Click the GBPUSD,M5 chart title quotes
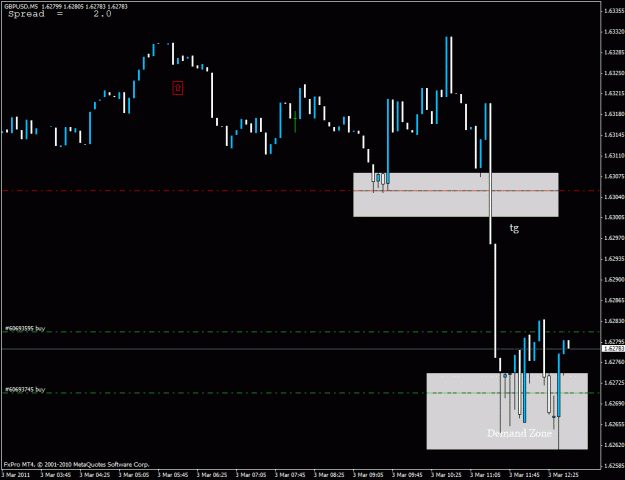The height and width of the screenshot is (480, 625). click(65, 6)
